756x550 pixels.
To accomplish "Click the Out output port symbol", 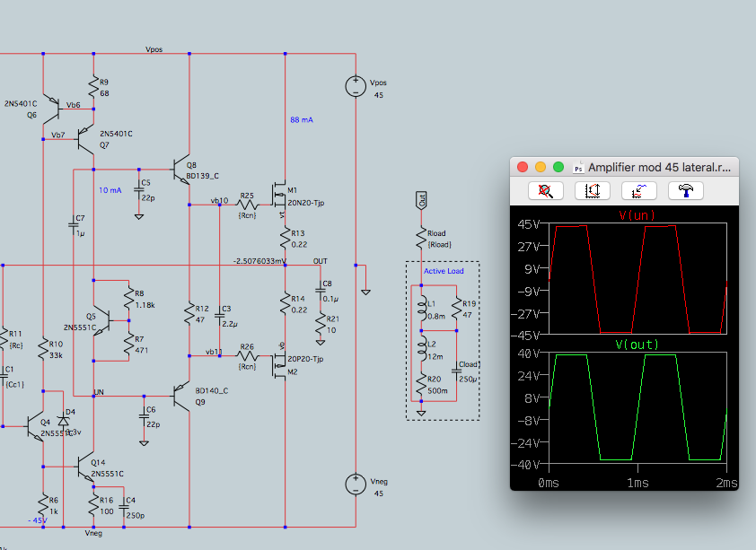I will coord(421,200).
